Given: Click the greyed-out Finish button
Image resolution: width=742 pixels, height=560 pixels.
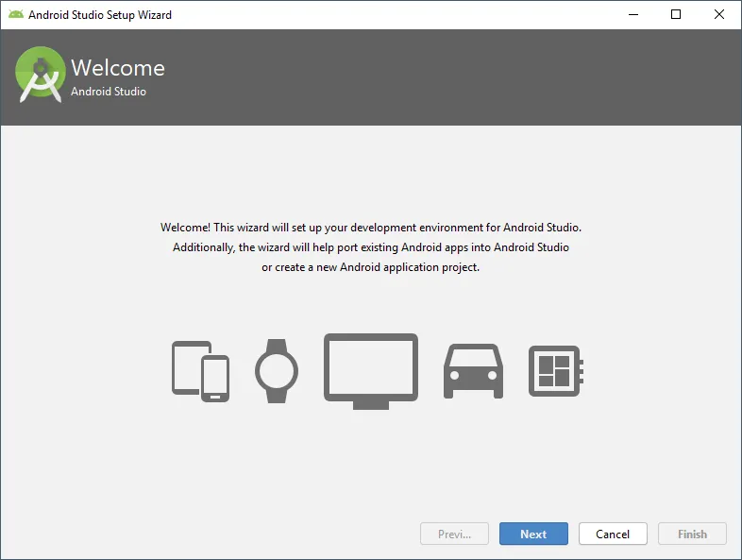Looking at the screenshot, I should pos(692,534).
